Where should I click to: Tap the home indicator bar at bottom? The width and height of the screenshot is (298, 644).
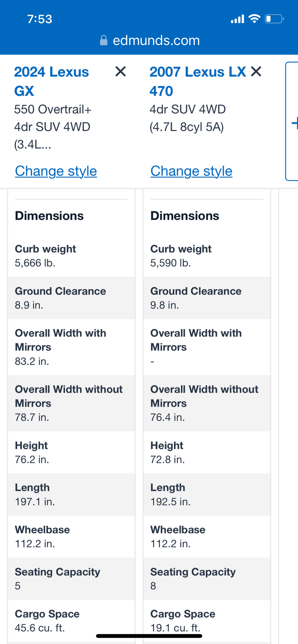click(x=149, y=636)
